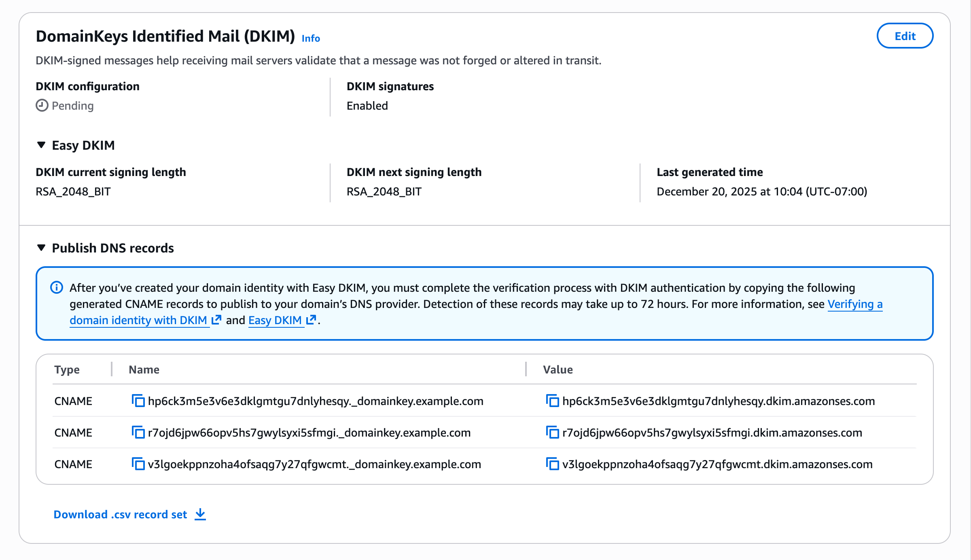Open the Easy DKIM documentation link

pos(275,320)
